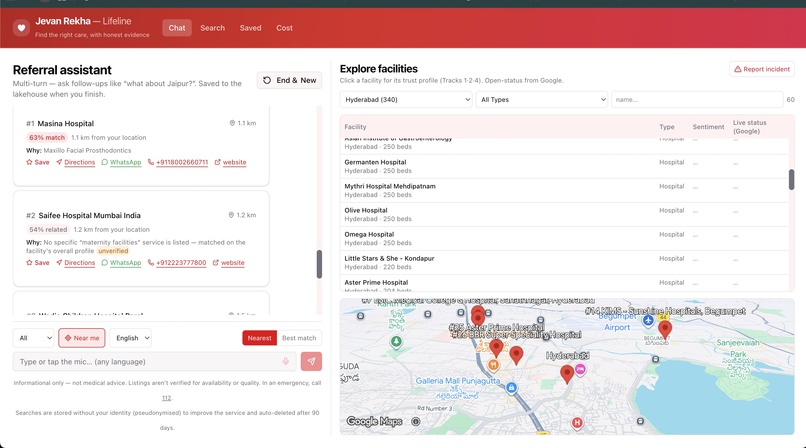Click the Masina Hospital distance pin icon
The image size is (806, 448).
[x=232, y=123]
